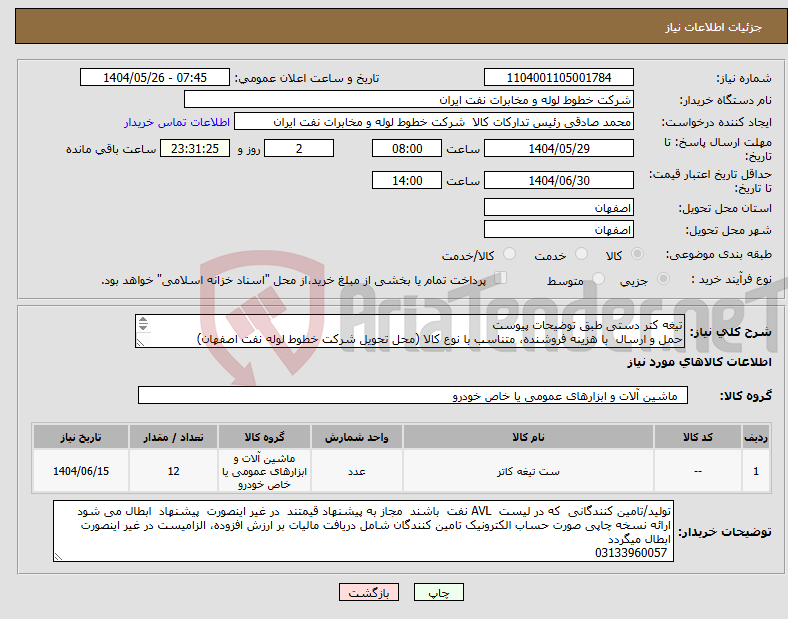Image resolution: width=788 pixels, height=619 pixels.
Task: Click the remaining time field 23:31:25
Action: pyautogui.click(x=195, y=148)
